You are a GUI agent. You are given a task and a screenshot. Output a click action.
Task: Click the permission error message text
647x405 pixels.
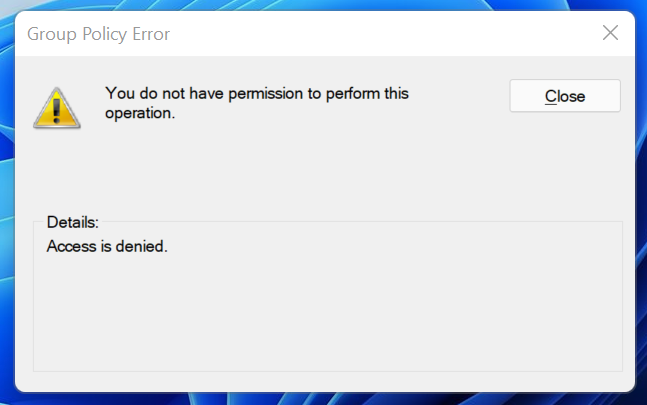click(x=257, y=103)
